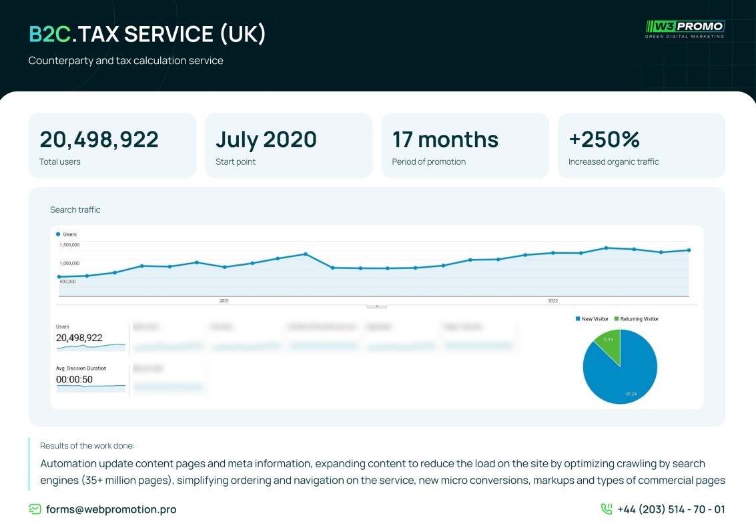
Task: Select the 20,498,922 Total users card
Action: (112, 146)
